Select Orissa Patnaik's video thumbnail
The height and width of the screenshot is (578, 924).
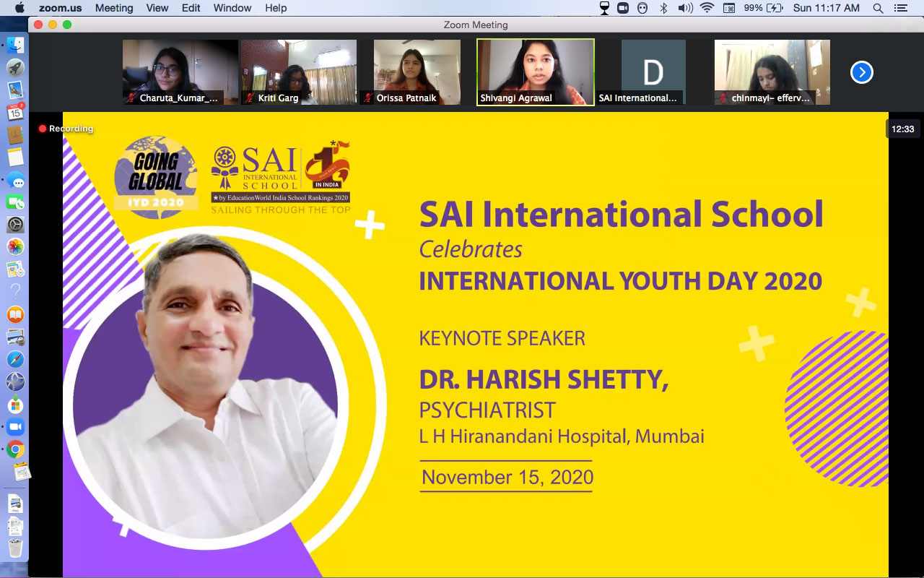[417, 72]
